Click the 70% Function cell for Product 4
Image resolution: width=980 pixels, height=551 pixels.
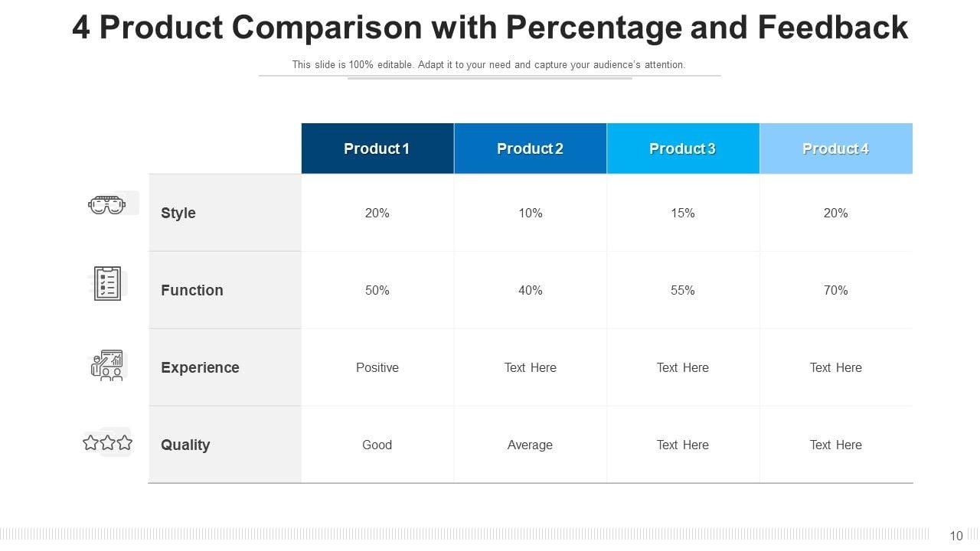[x=835, y=290]
